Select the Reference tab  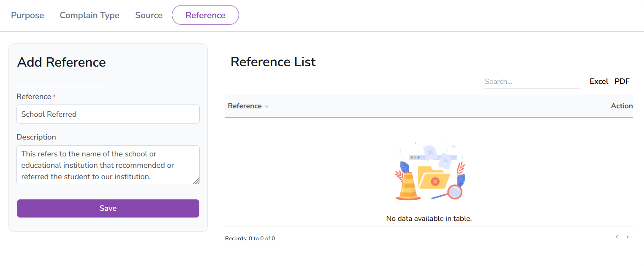coord(205,15)
